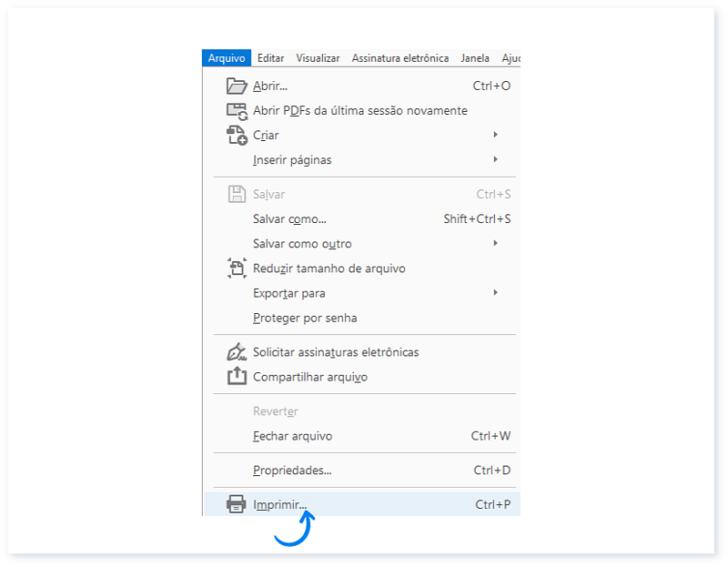
Task: Expand the Inserir páginas submenu arrow
Action: pyautogui.click(x=495, y=159)
